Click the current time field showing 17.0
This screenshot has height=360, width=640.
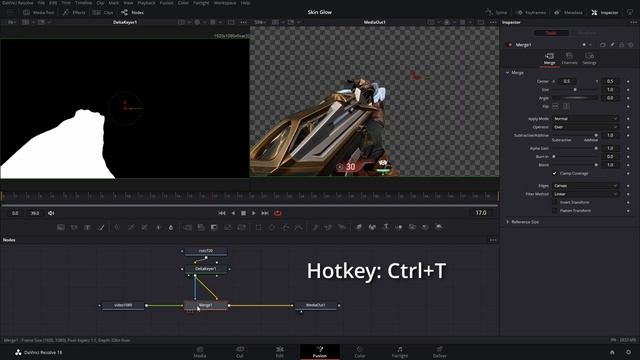[x=481, y=213]
